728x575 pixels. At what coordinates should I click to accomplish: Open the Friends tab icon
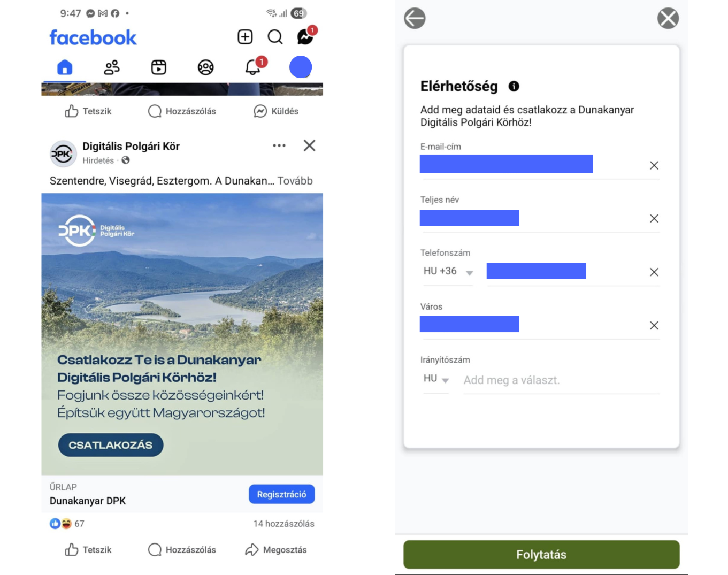pyautogui.click(x=112, y=67)
